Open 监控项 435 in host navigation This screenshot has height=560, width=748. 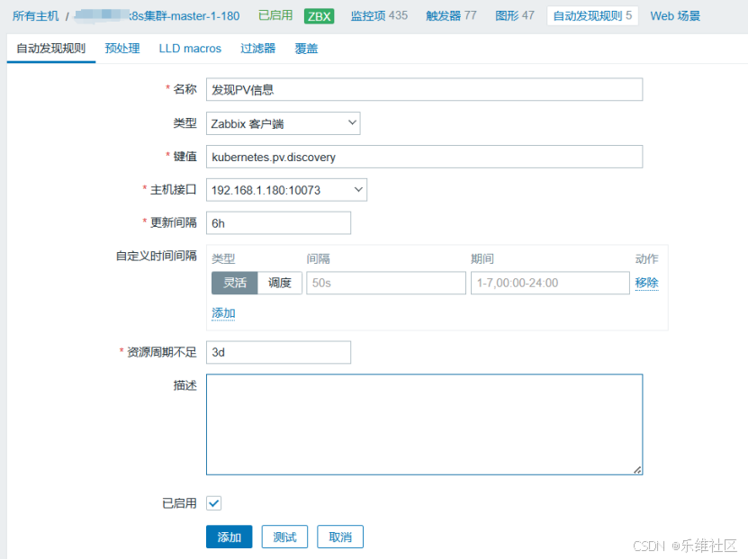[379, 15]
